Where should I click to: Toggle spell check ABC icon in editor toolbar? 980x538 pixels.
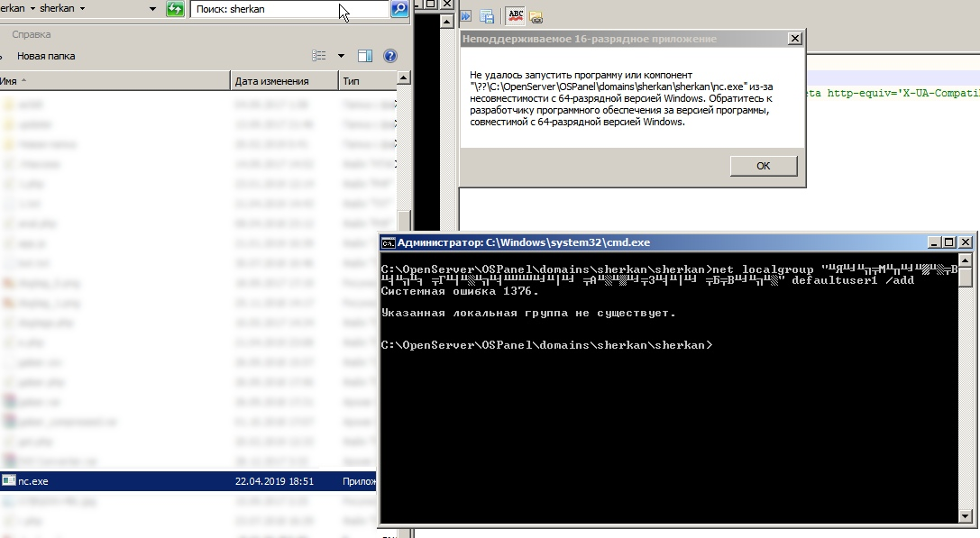click(516, 15)
